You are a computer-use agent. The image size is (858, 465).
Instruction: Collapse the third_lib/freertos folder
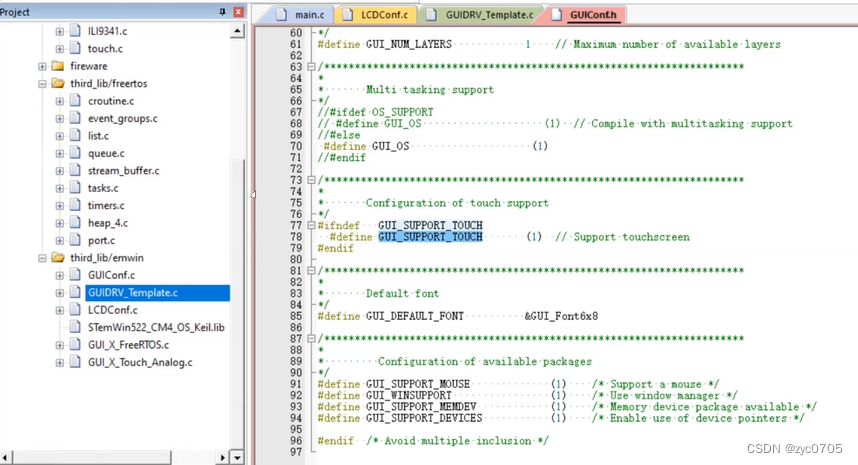42,84
